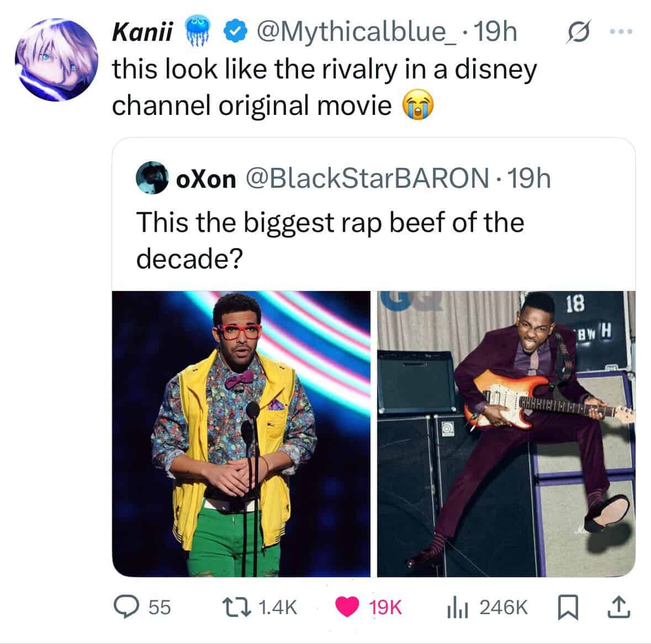Open oXon's small profile avatar
The height and width of the screenshot is (644, 651).
[152, 178]
